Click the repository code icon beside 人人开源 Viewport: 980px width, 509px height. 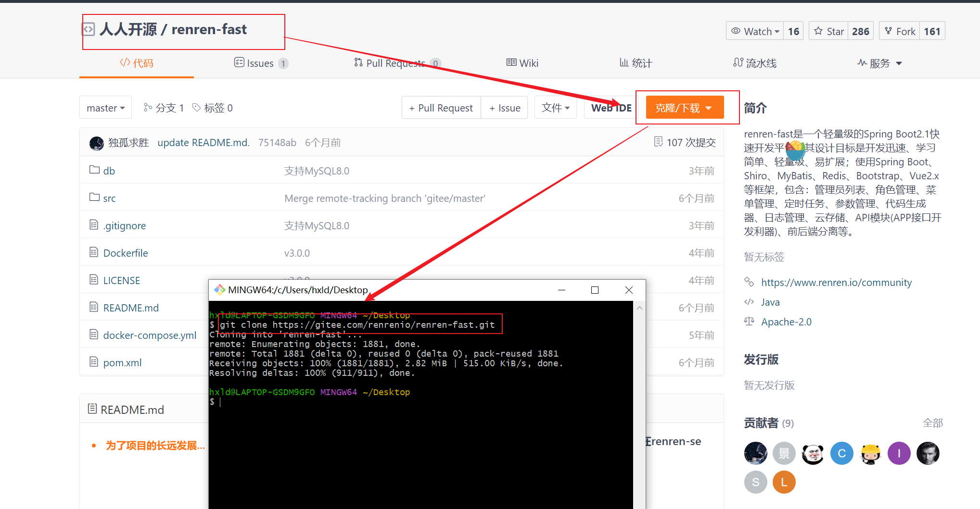tap(89, 29)
